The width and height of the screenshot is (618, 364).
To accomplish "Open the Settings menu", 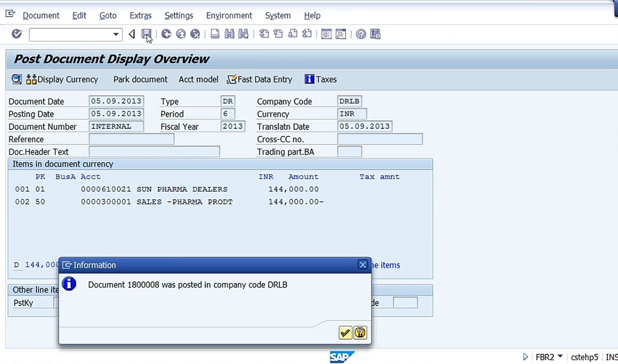I will [179, 16].
